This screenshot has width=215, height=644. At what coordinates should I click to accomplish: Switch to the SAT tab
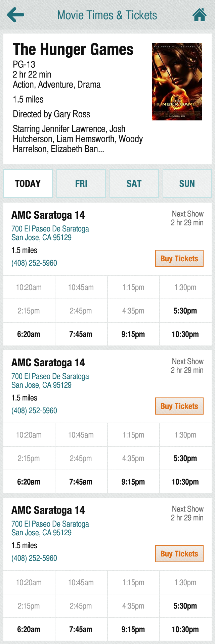tap(134, 183)
